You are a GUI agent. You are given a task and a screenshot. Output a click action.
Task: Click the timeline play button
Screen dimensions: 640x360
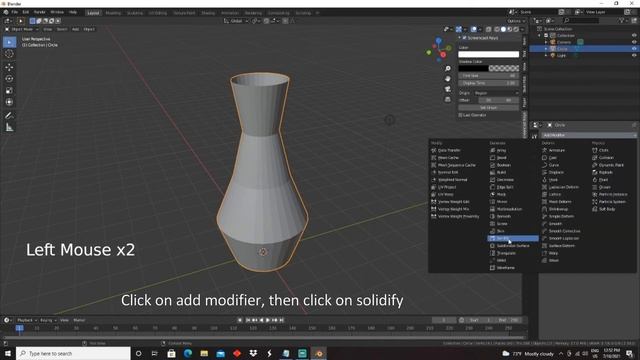[268, 320]
